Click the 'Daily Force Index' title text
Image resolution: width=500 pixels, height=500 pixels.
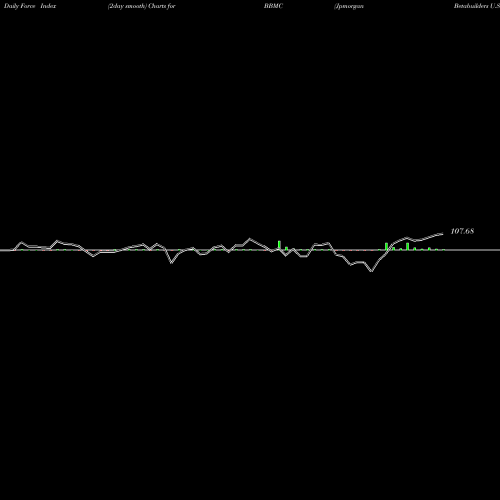(x=30, y=6)
